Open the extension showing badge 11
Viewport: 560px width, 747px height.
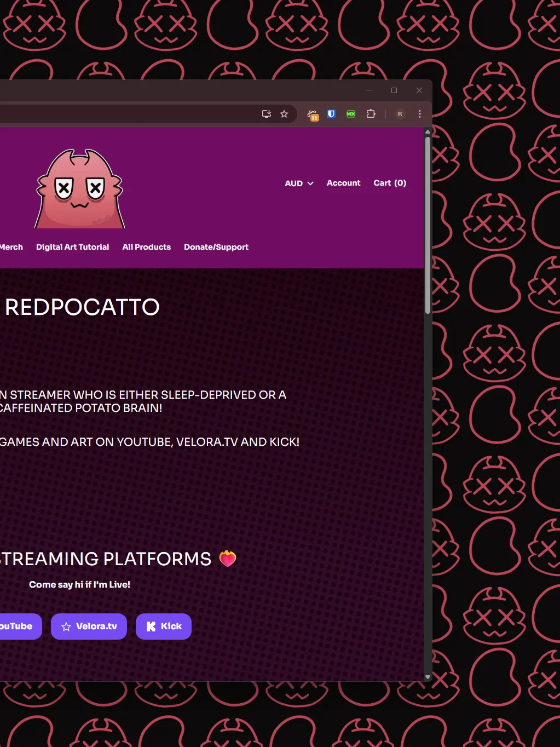313,114
